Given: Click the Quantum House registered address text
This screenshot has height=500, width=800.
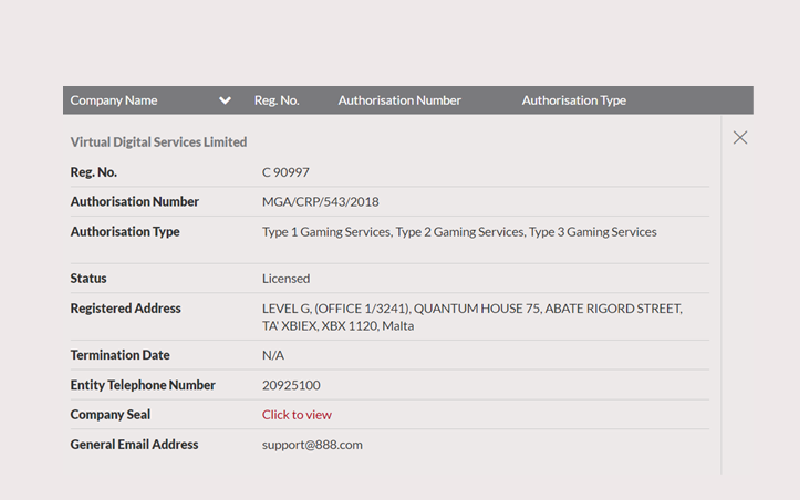Looking at the screenshot, I should pyautogui.click(x=472, y=317).
